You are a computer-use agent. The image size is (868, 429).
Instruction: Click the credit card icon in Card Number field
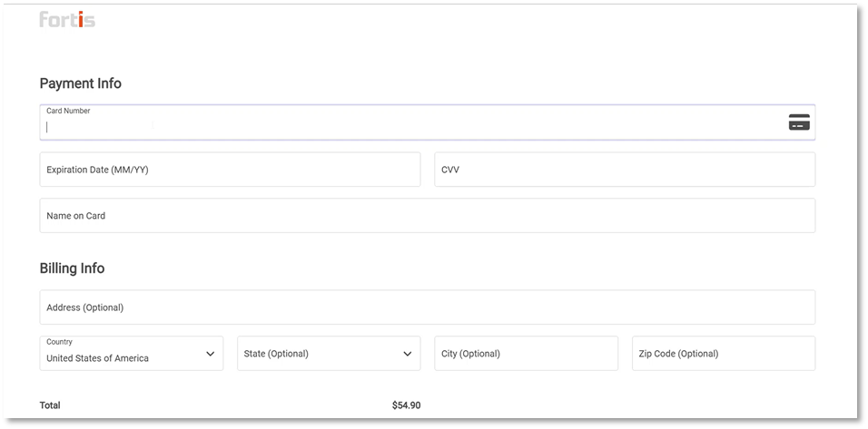(x=799, y=122)
